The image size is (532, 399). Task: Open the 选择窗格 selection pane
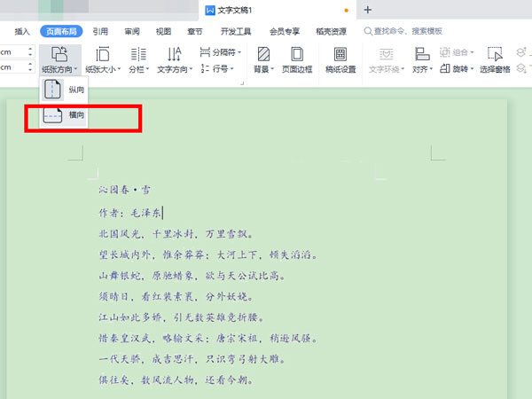click(495, 60)
